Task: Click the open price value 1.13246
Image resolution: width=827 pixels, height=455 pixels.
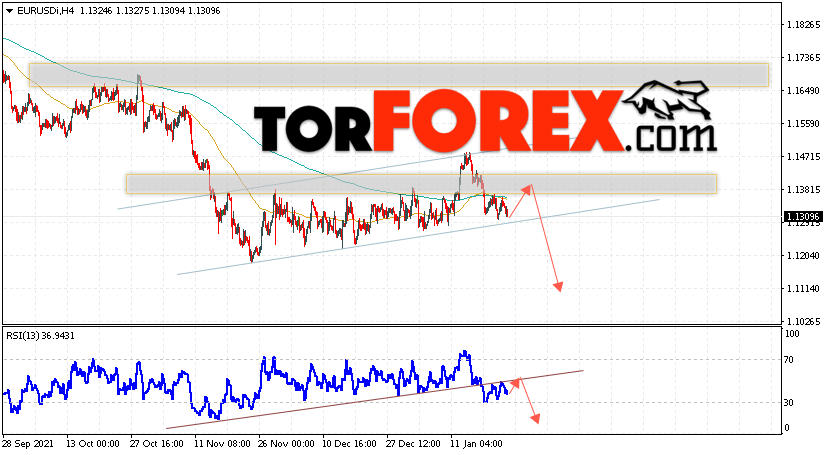Action: 96,11
